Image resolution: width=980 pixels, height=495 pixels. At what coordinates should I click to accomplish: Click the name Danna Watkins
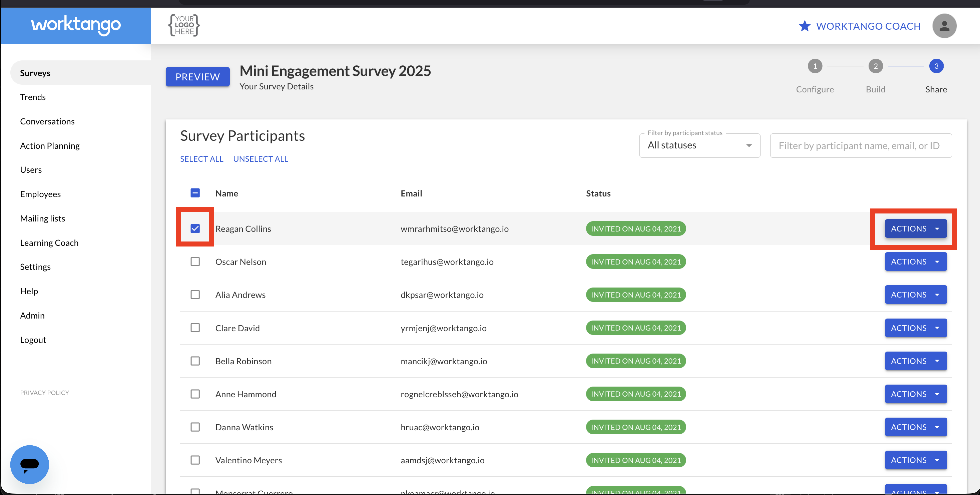[x=244, y=427]
